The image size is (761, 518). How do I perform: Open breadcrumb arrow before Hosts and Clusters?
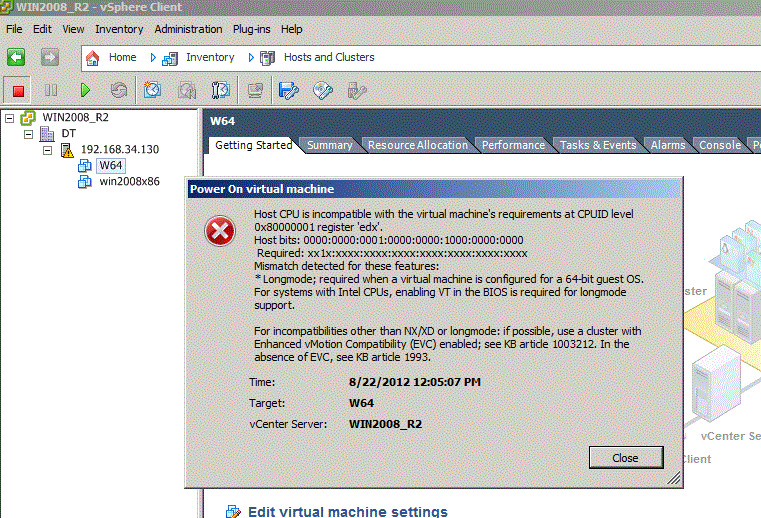tap(251, 58)
